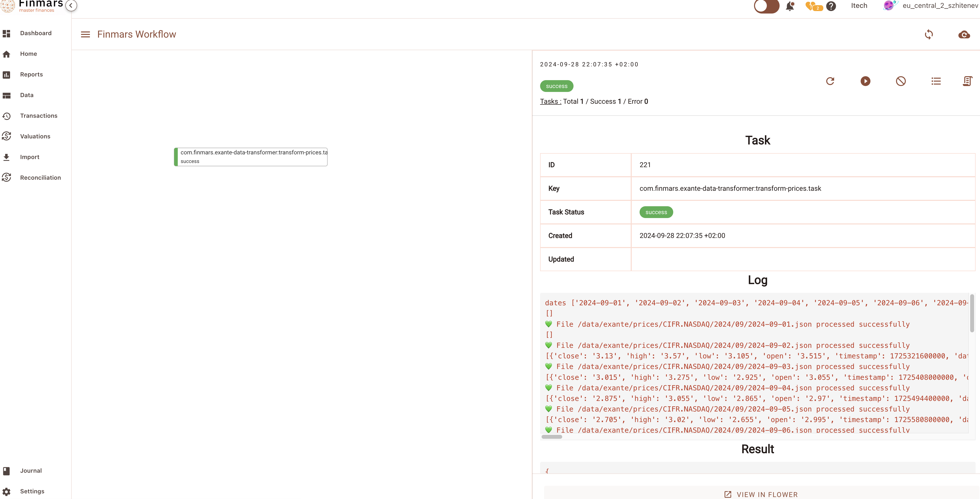Click the sync arrows icon in header
Image resolution: width=980 pixels, height=499 pixels.
pos(929,35)
